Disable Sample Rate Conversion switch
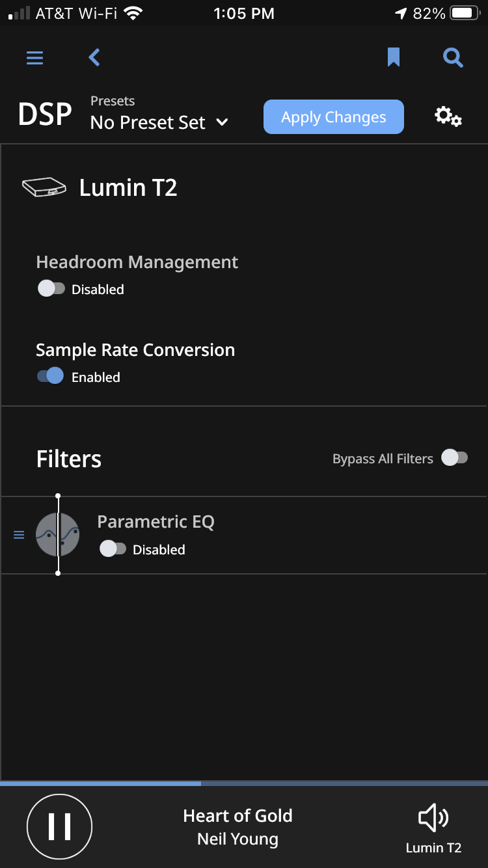The height and width of the screenshot is (868, 488). point(51,376)
